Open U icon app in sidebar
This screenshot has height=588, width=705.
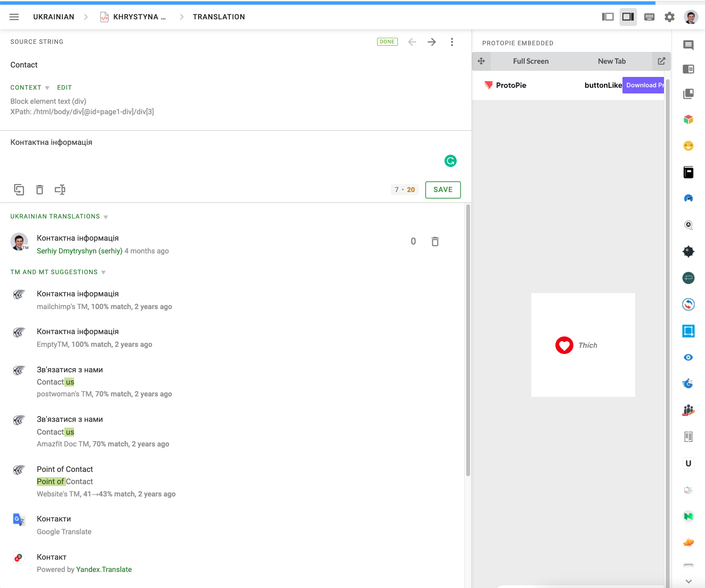pos(688,463)
